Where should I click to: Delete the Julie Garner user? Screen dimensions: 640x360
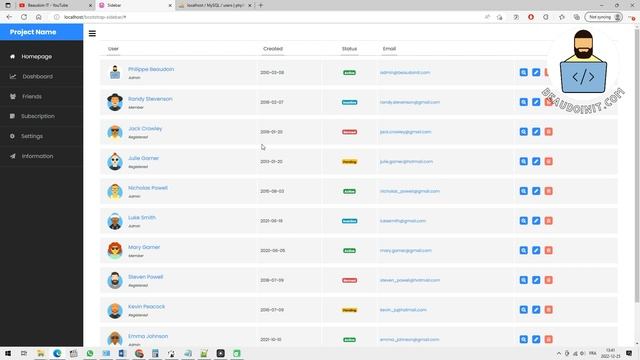(549, 161)
